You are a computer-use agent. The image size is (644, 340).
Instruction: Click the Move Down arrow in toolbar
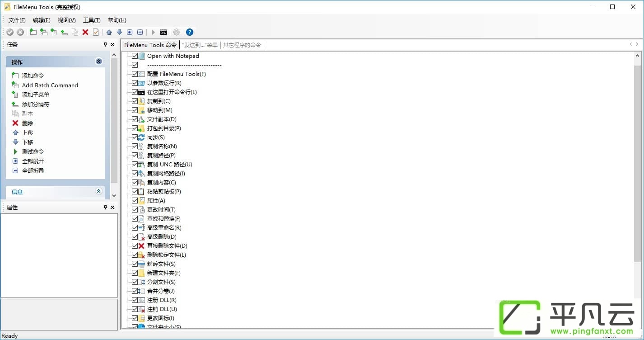coord(119,32)
